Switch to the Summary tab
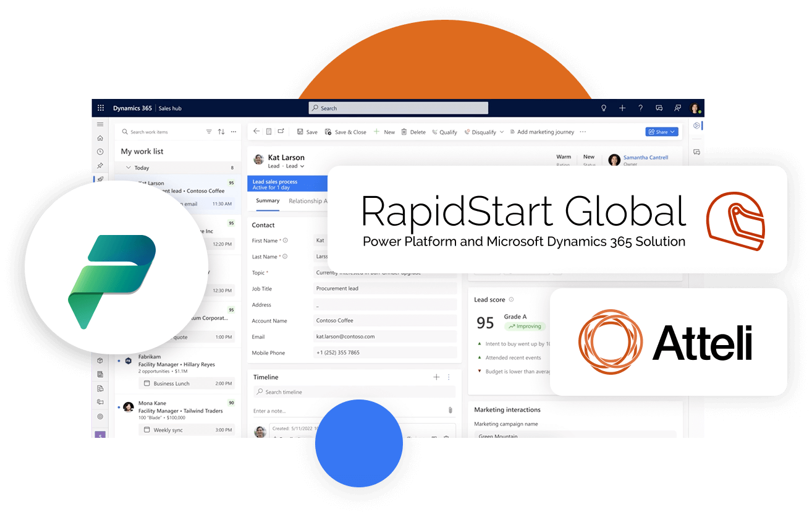812x517 pixels. [267, 201]
